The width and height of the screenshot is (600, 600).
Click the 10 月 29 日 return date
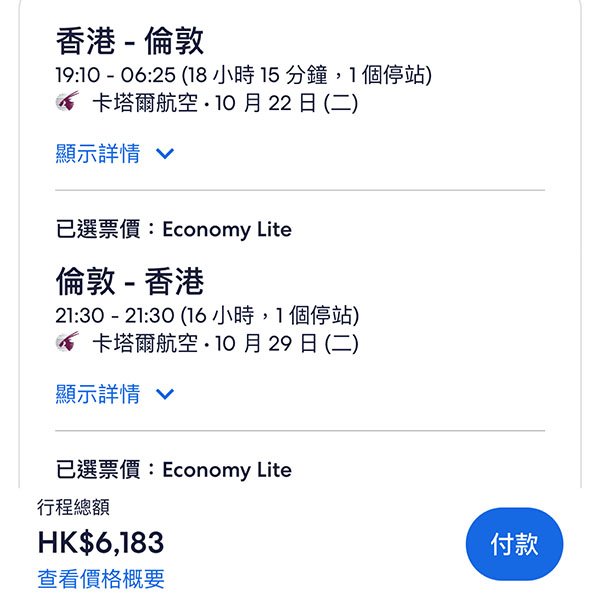262,344
